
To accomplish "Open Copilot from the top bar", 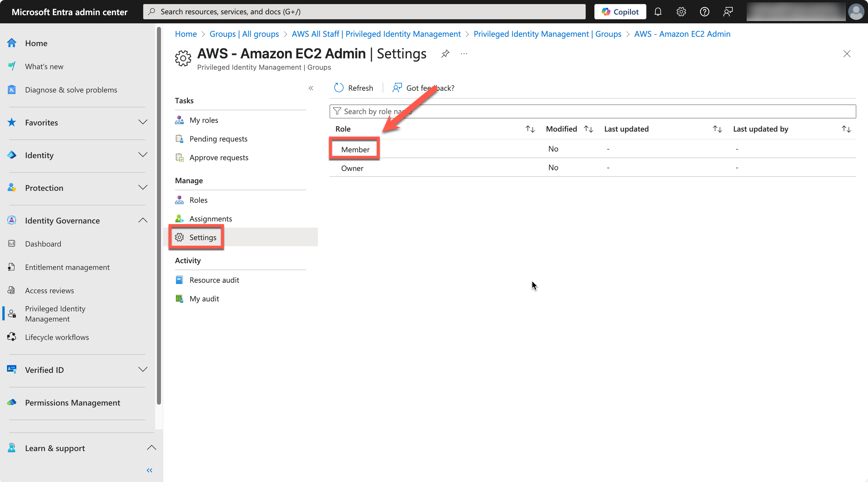I will (620, 11).
